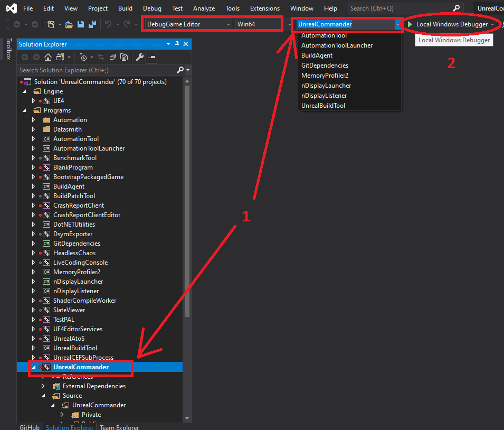Expand the Automation folder
This screenshot has width=504, height=430.
click(33, 120)
